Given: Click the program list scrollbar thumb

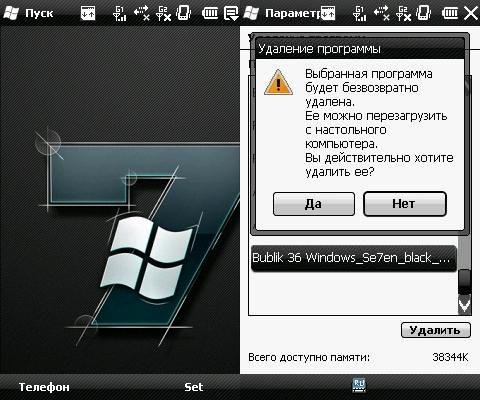Looking at the screenshot, I should click(465, 282).
